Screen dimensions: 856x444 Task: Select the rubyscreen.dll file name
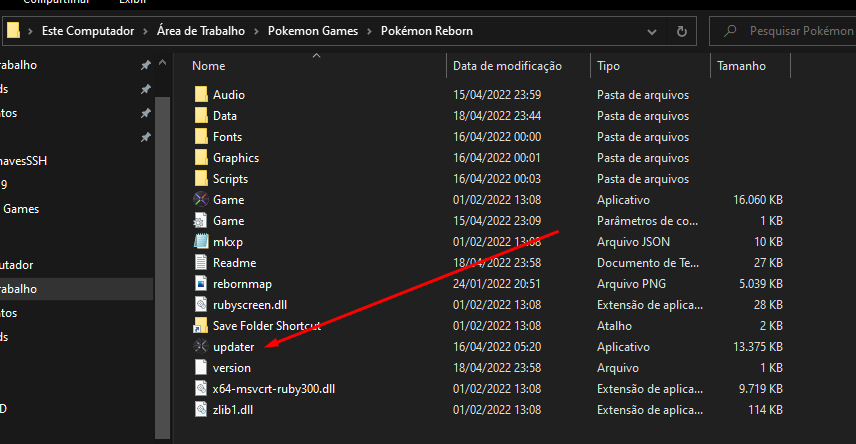point(250,305)
